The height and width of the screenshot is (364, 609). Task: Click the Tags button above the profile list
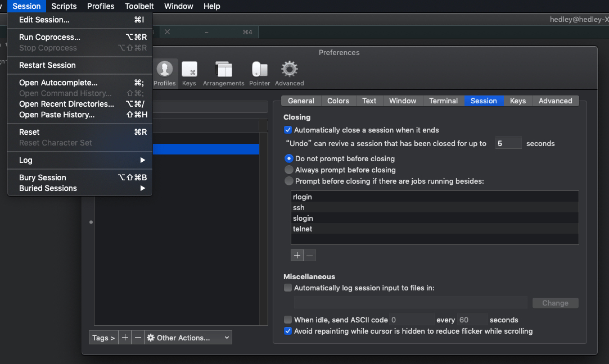(103, 338)
